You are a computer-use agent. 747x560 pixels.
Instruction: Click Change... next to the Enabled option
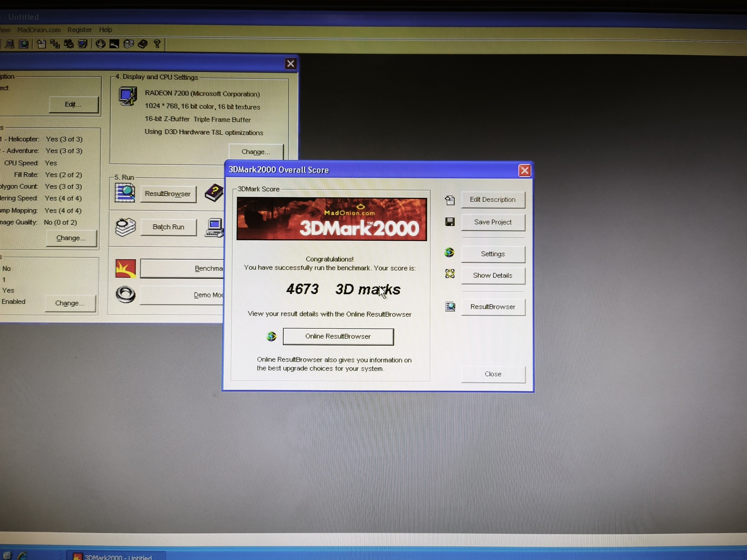pos(70,303)
